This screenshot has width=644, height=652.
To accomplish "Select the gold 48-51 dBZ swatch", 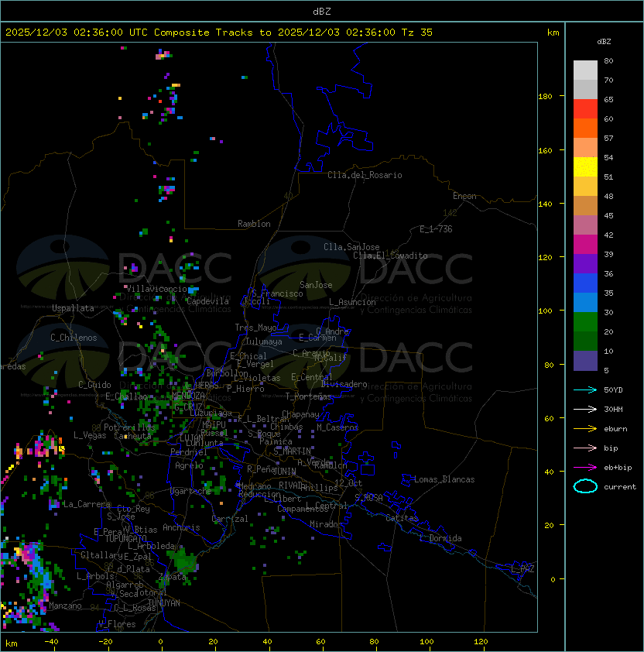I will (x=585, y=187).
